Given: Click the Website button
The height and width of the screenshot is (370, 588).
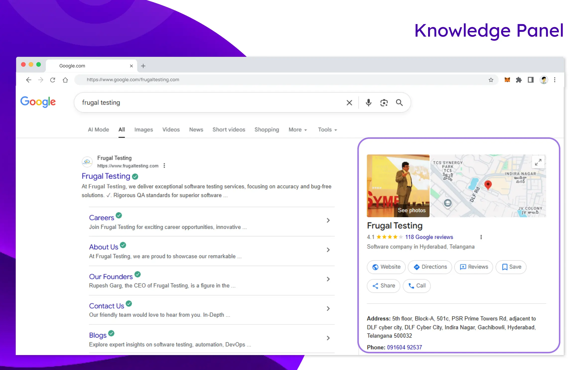Looking at the screenshot, I should click(386, 267).
